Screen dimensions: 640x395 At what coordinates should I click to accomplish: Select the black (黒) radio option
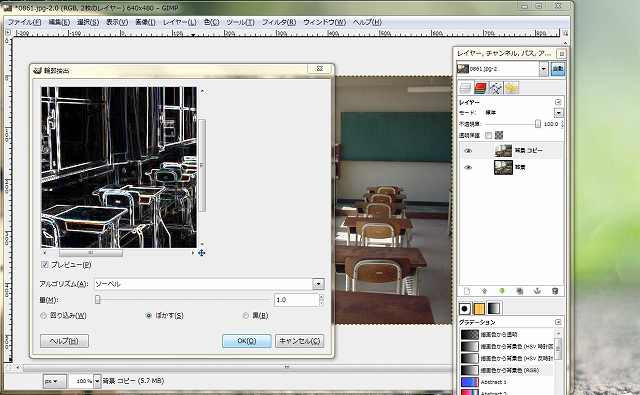(245, 315)
